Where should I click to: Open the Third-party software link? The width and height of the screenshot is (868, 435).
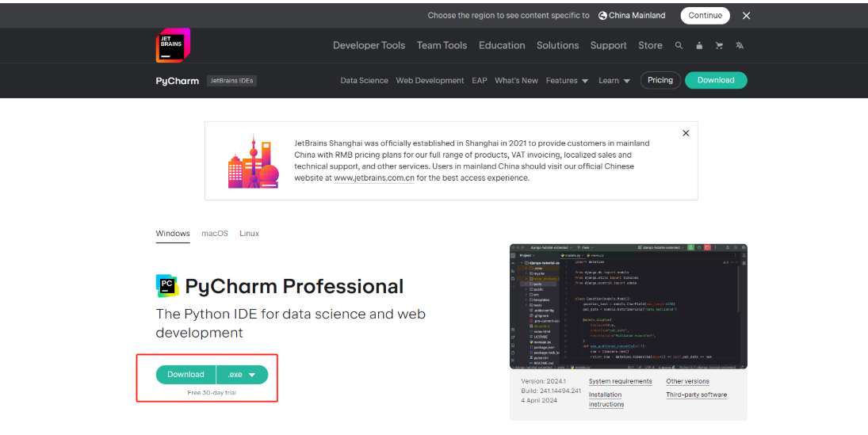(x=697, y=395)
